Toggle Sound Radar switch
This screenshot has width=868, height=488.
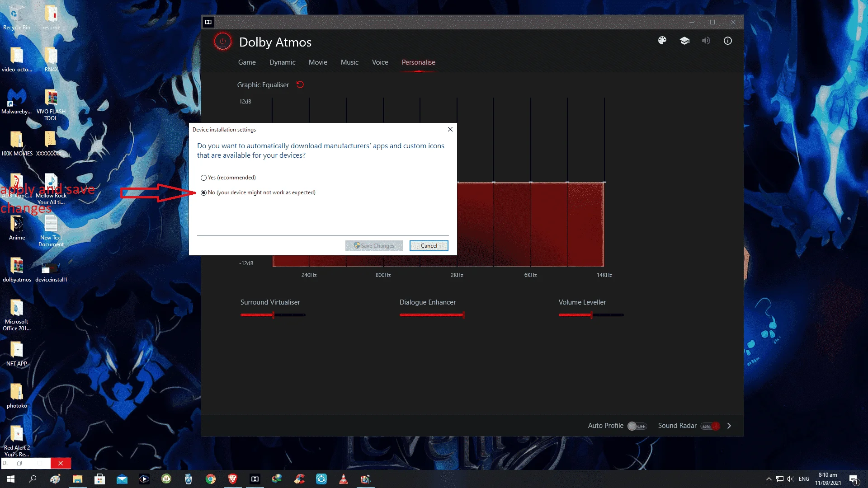711,426
